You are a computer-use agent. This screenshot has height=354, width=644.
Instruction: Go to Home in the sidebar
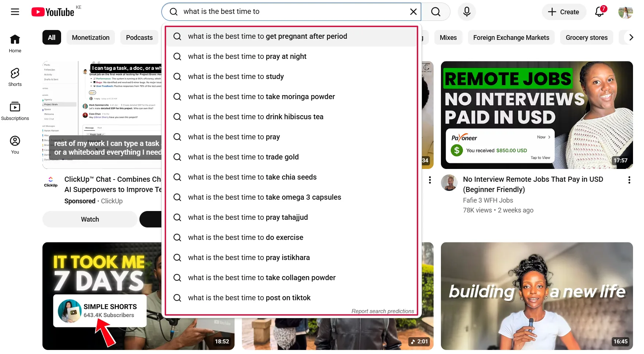[x=15, y=44]
